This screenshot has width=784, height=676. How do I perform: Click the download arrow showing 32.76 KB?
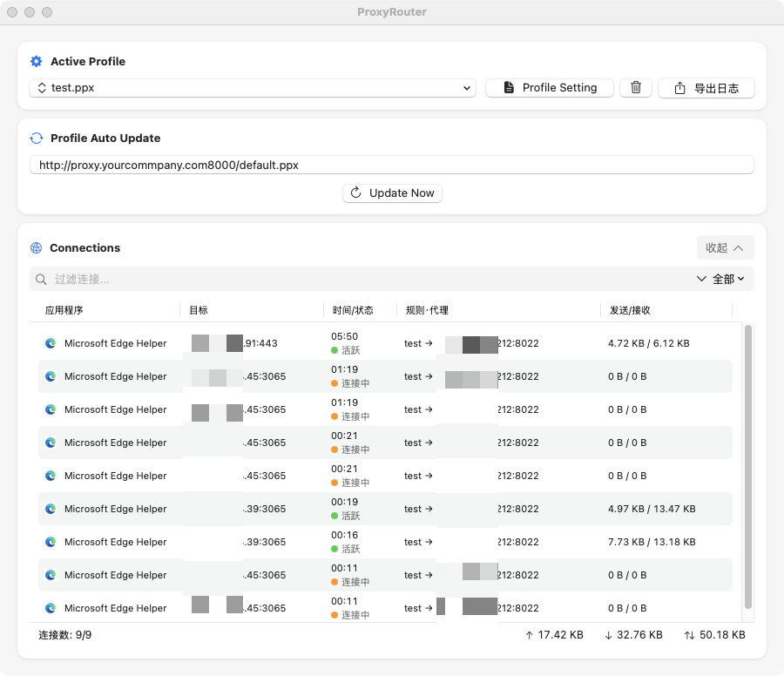(608, 635)
